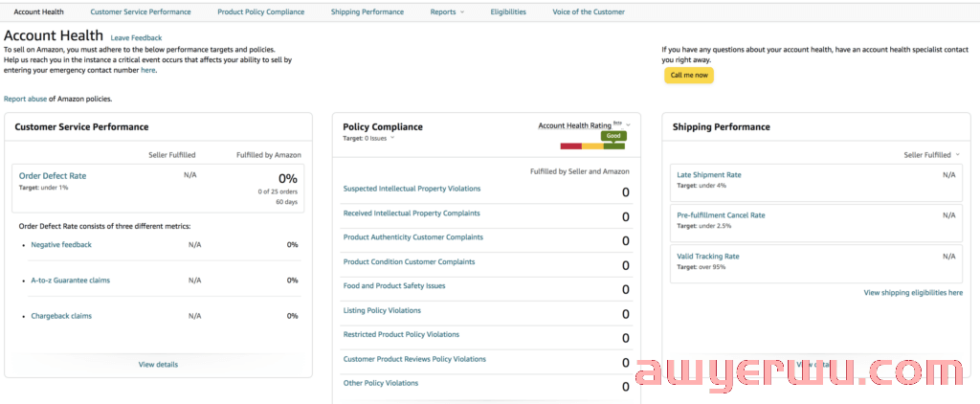Open Suspected Intellectual Property Violations
This screenshot has width=980, height=404.
point(412,189)
